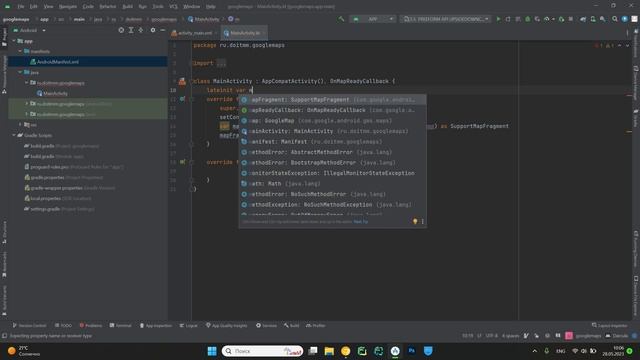Select MainActivity file in project tree
640x360 pixels.
(56, 93)
